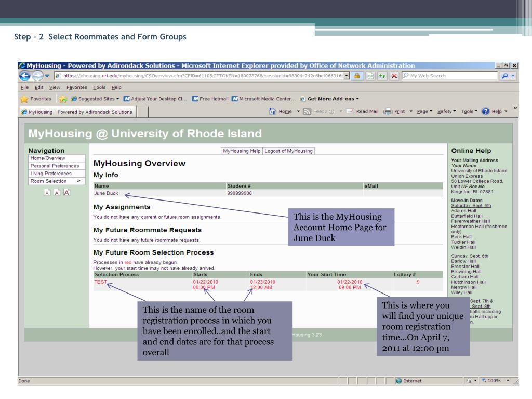Go to Home/Overview in Navigation
532x399 pixels.
(56, 158)
